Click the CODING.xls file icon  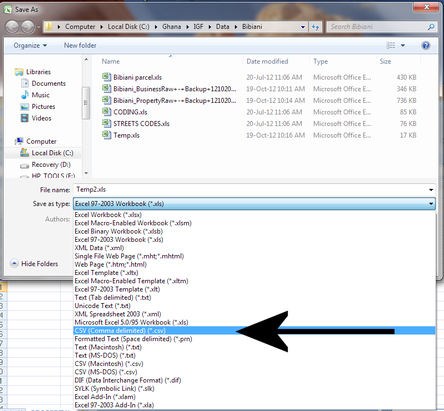coord(106,112)
